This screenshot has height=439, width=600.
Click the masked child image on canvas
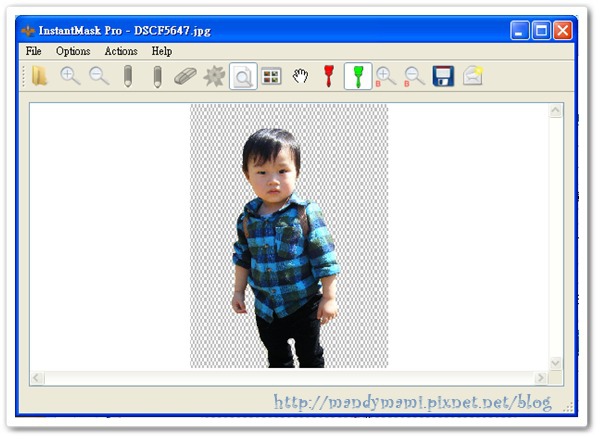[x=289, y=236]
